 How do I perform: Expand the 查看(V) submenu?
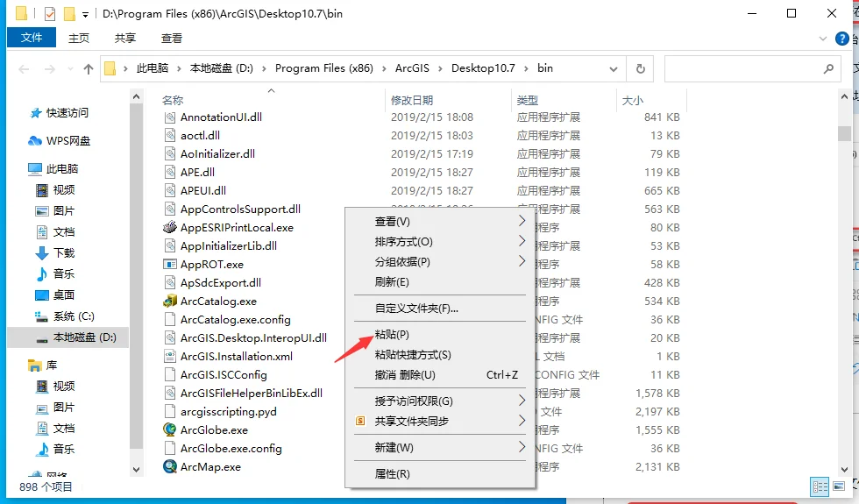tap(522, 221)
